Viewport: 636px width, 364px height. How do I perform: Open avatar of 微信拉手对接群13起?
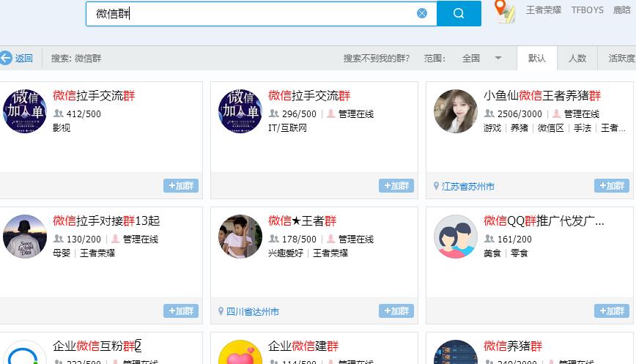pos(25,237)
